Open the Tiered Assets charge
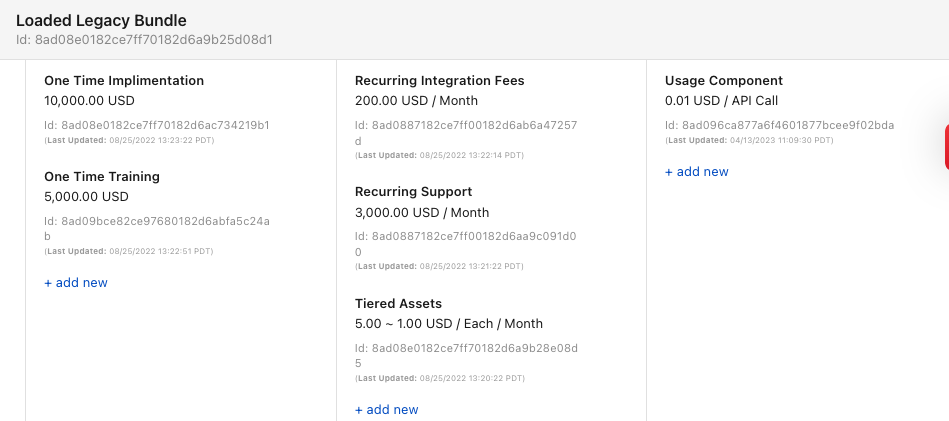Screen dimensions: 949x421 tap(398, 304)
